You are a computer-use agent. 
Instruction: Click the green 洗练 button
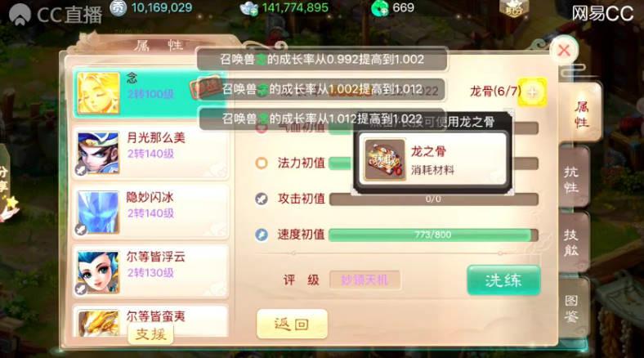point(503,280)
